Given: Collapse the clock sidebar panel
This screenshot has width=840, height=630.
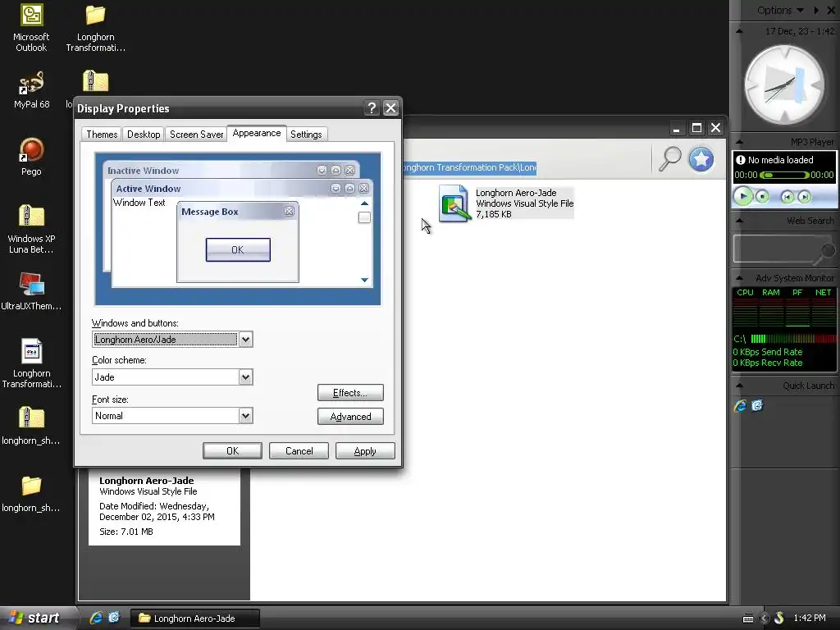Looking at the screenshot, I should pyautogui.click(x=739, y=31).
